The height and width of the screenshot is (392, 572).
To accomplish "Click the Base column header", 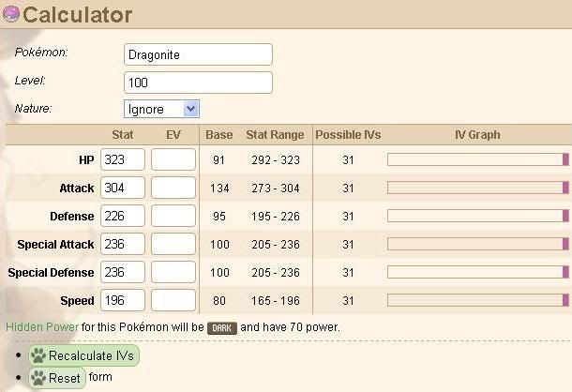I will (x=218, y=135).
